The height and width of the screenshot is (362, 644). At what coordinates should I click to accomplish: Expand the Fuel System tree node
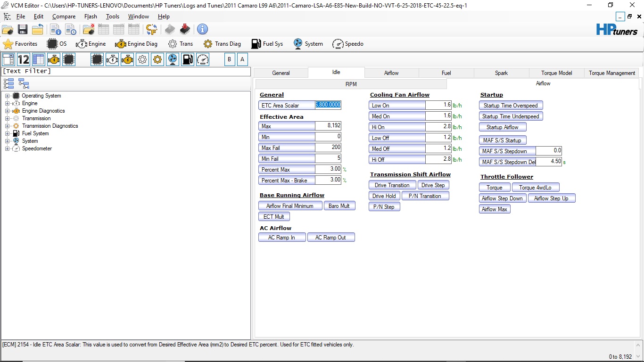point(8,133)
